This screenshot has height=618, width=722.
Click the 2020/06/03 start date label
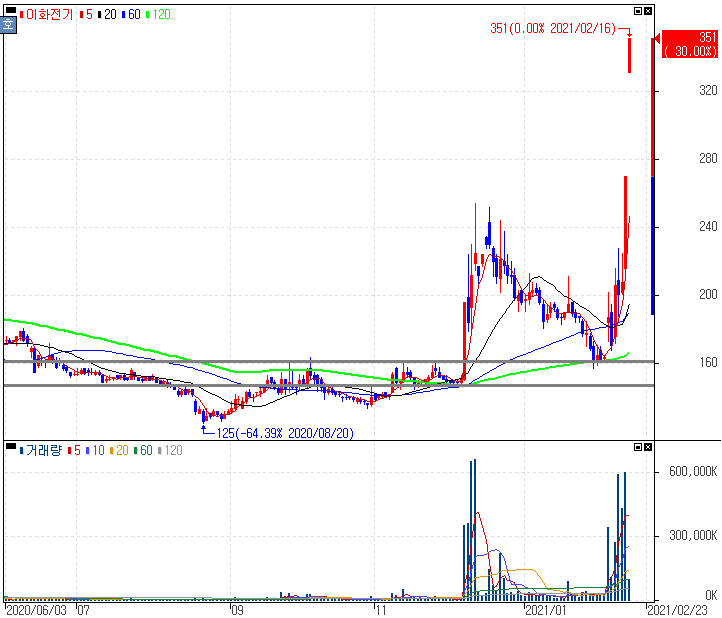pos(37,611)
